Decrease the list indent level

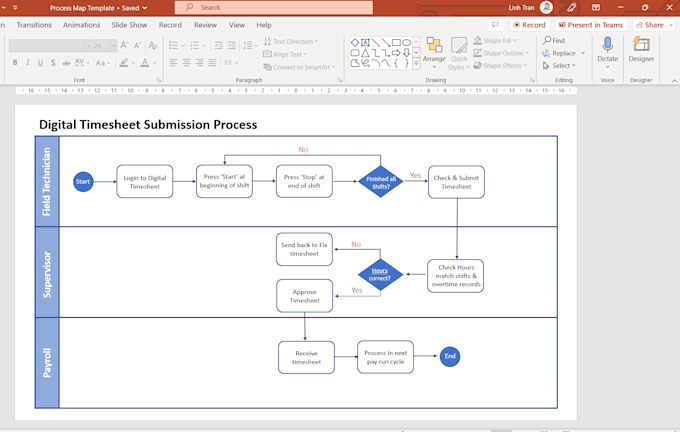pos(219,45)
